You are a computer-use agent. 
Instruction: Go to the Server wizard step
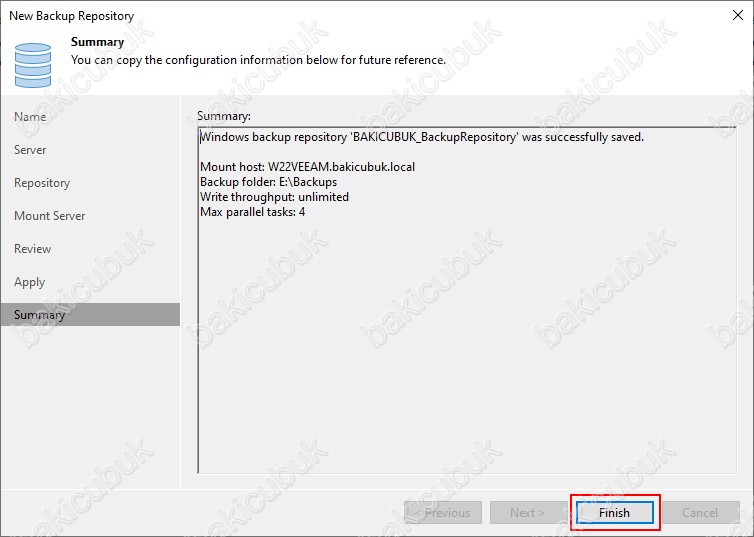pos(30,150)
